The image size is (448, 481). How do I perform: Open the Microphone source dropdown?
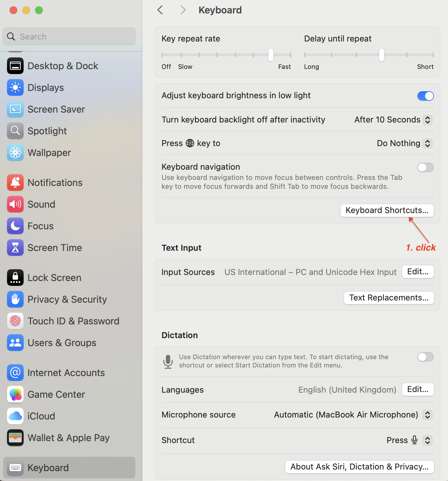[353, 415]
